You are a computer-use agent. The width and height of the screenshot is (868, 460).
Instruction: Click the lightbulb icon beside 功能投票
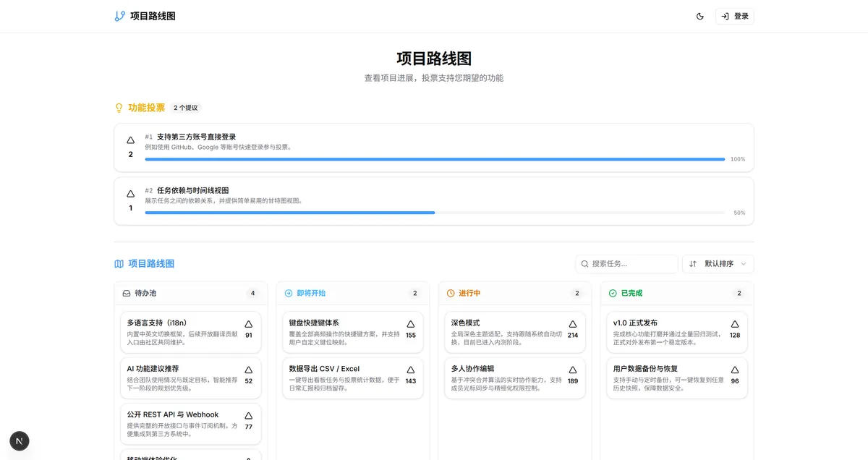point(119,108)
